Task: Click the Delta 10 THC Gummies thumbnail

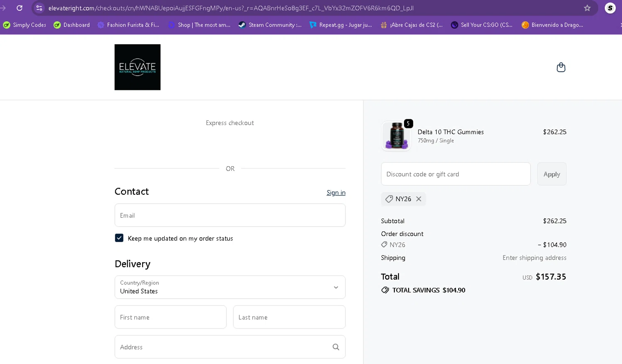Action: click(x=396, y=136)
